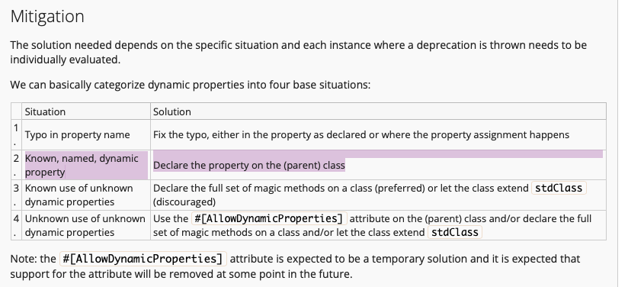
Task: Click the row number 2 cell
Action: 16,165
